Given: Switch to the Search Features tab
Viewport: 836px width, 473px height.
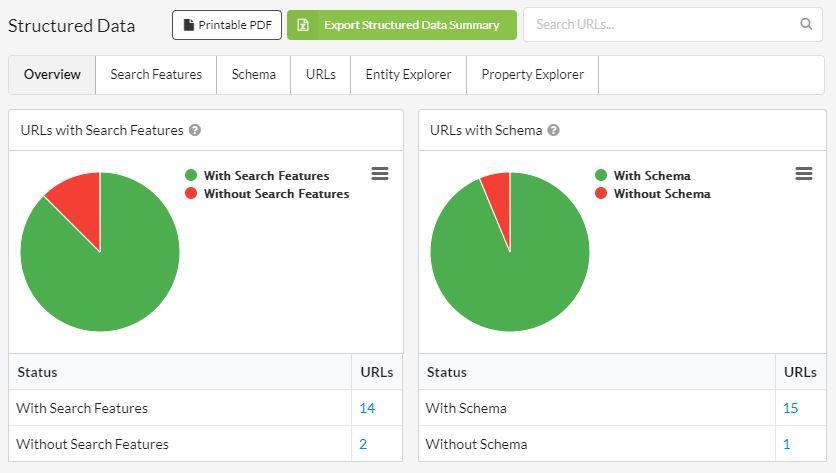Looking at the screenshot, I should pos(156,75).
